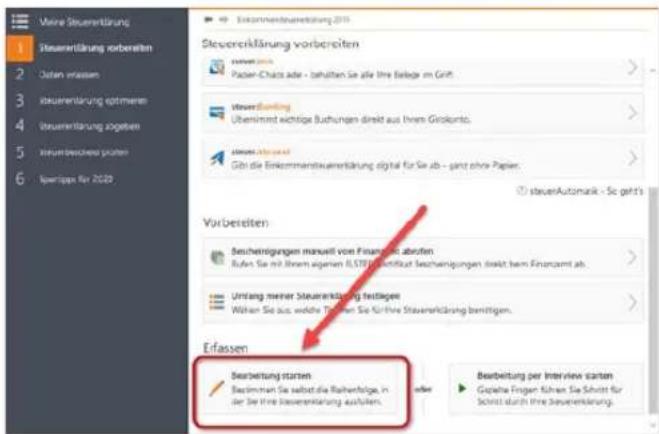The height and width of the screenshot is (434, 659).
Task: Start Bearbeitung per Interview starten
Action: click(546, 389)
